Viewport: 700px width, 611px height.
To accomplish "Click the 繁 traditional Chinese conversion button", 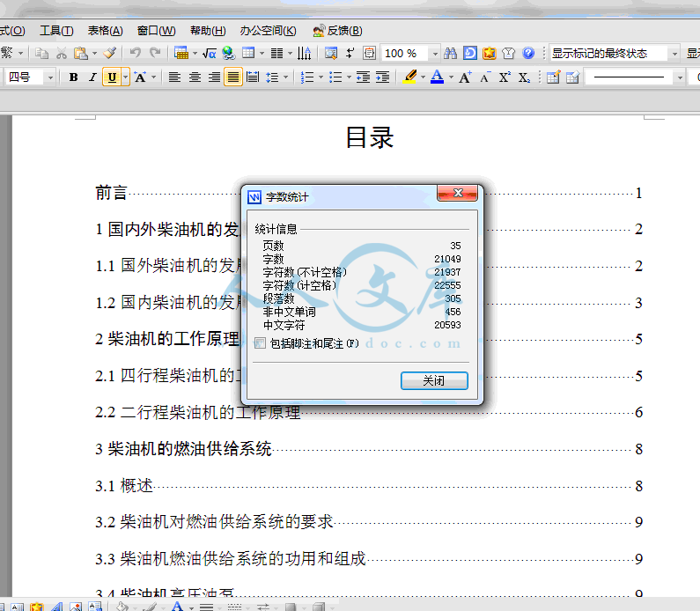I will tap(7, 53).
